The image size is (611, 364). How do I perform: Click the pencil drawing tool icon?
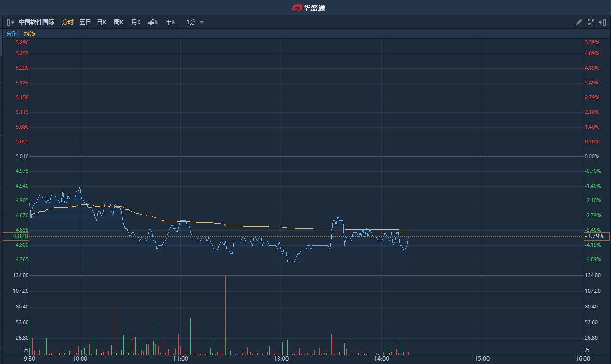pos(579,22)
